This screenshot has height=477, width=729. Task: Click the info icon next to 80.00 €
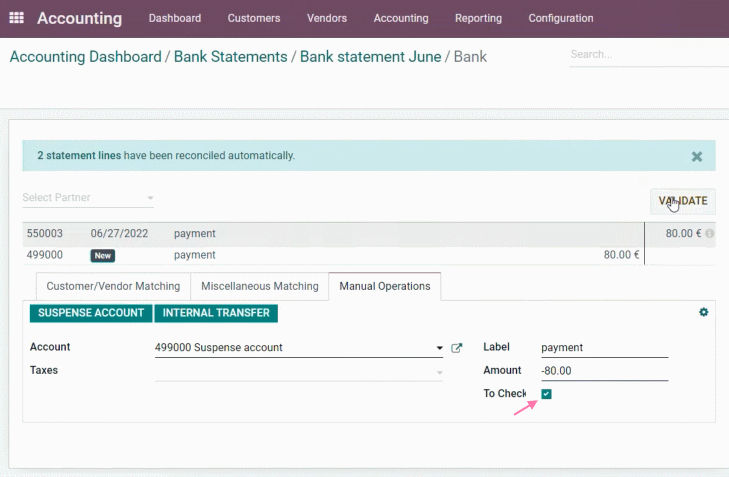pyautogui.click(x=709, y=233)
